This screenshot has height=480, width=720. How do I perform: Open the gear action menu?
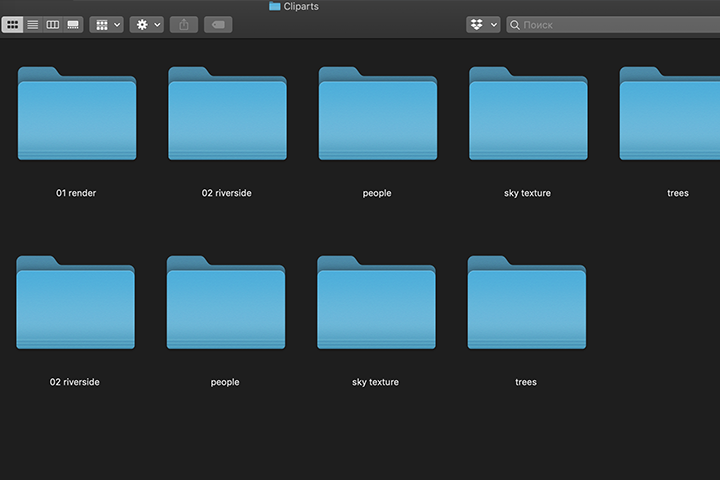point(147,25)
